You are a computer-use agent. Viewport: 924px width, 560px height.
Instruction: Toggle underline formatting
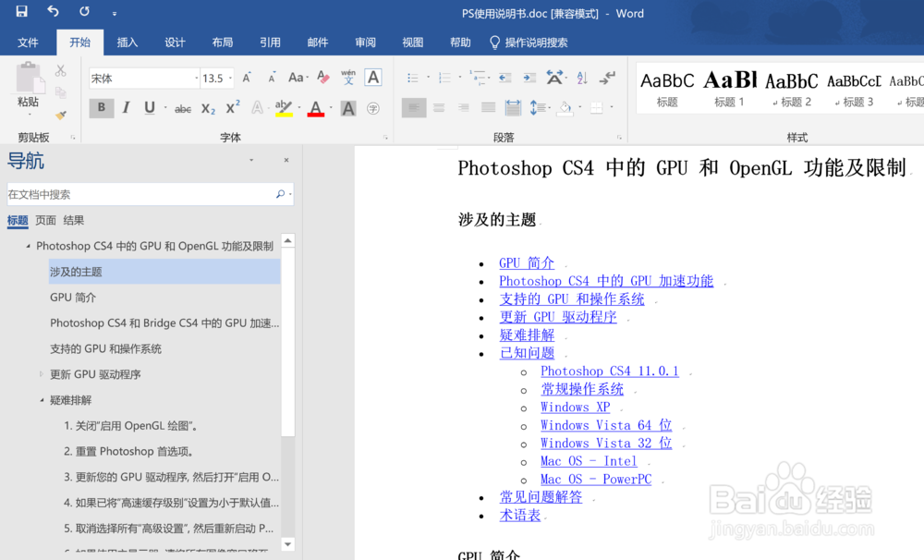pyautogui.click(x=149, y=108)
